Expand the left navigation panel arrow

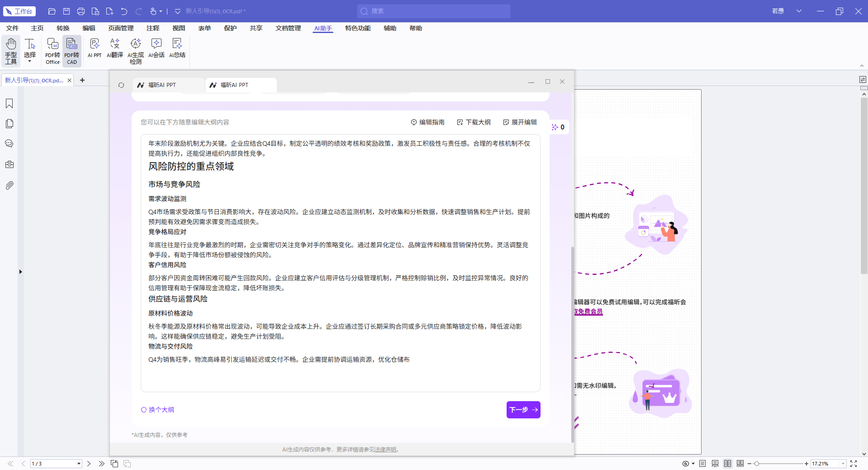point(20,272)
